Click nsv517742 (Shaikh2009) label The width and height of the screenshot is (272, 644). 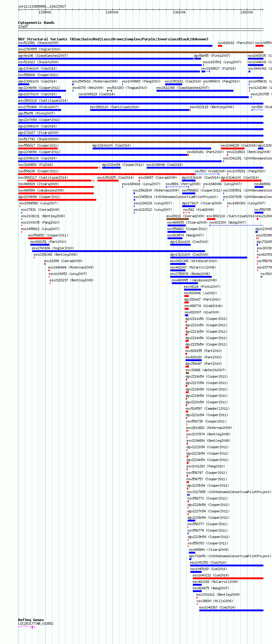[x=39, y=139]
